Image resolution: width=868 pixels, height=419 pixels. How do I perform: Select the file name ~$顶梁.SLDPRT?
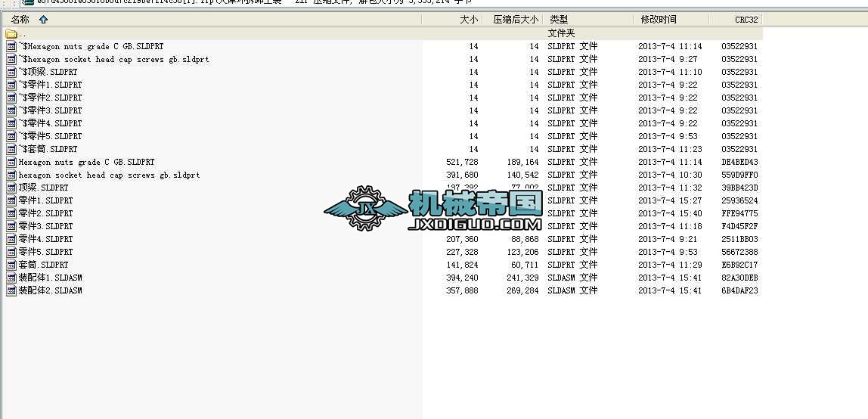(x=48, y=72)
